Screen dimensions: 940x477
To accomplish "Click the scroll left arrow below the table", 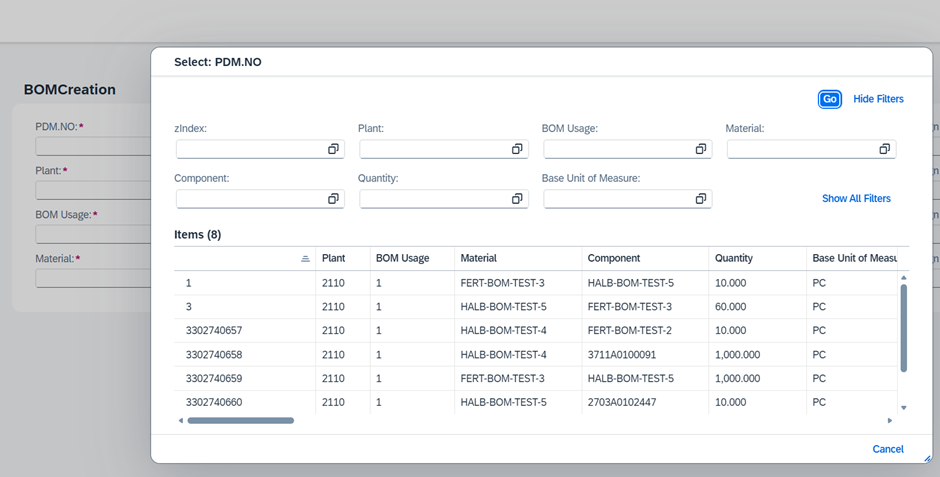I will 180,421.
